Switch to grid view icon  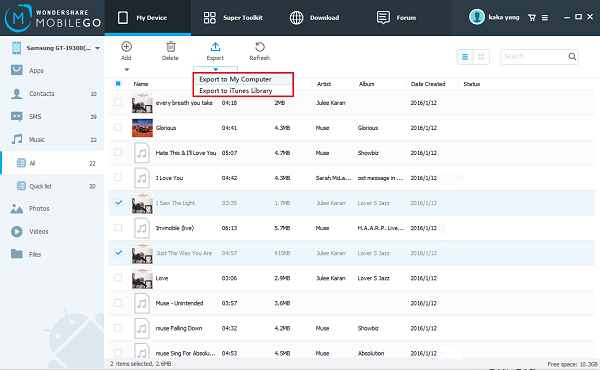tap(481, 57)
